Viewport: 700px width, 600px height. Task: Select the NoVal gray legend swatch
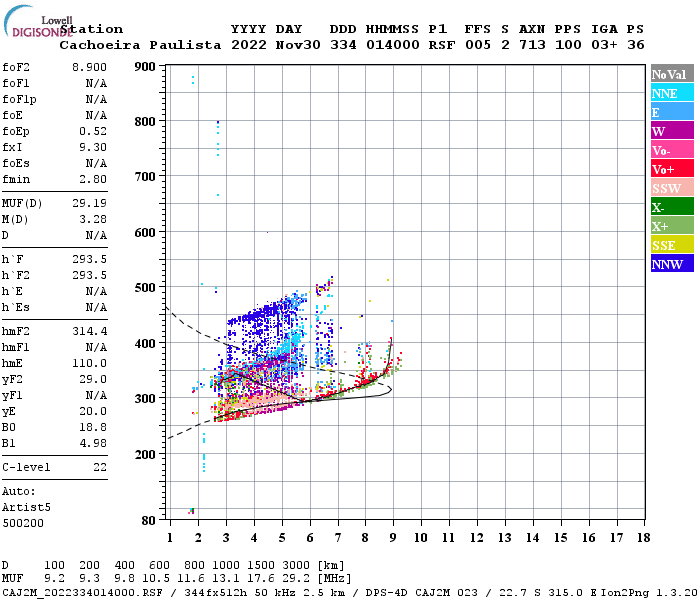coord(672,74)
